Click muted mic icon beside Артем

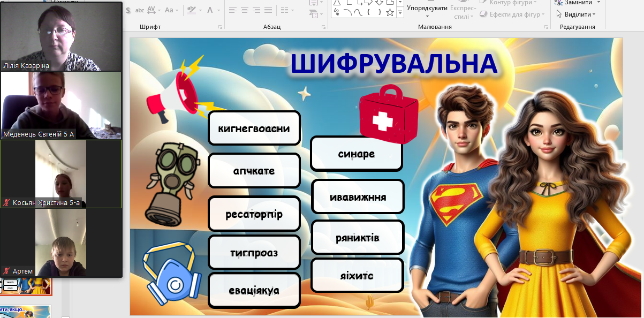(x=7, y=271)
